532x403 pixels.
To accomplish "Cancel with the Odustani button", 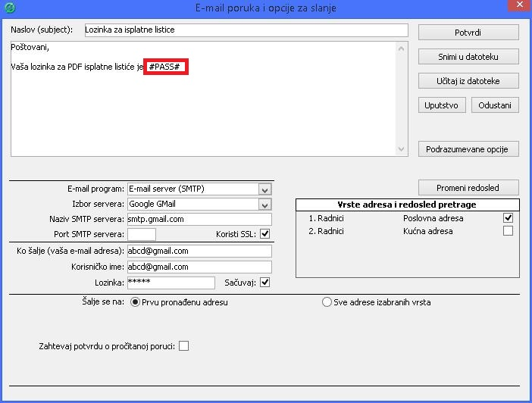I will coord(495,105).
